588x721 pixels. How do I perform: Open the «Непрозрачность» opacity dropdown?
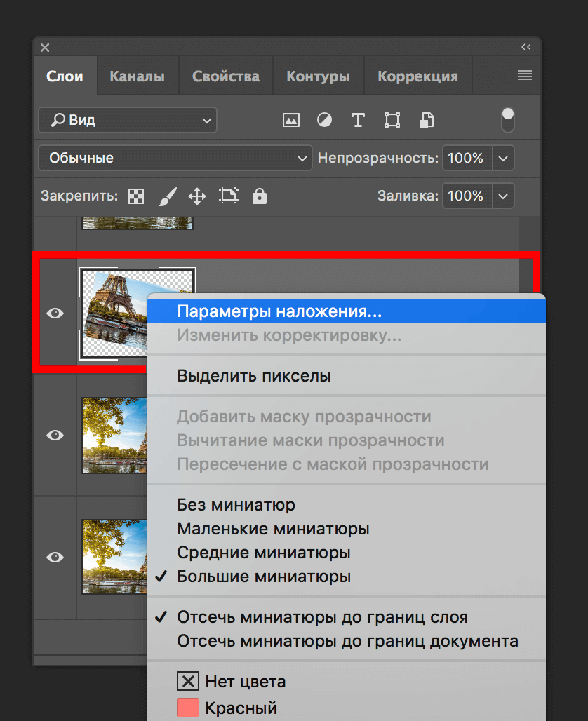(503, 158)
